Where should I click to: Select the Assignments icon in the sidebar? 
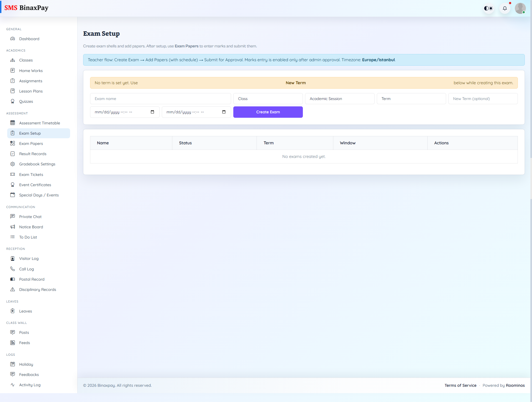(13, 81)
